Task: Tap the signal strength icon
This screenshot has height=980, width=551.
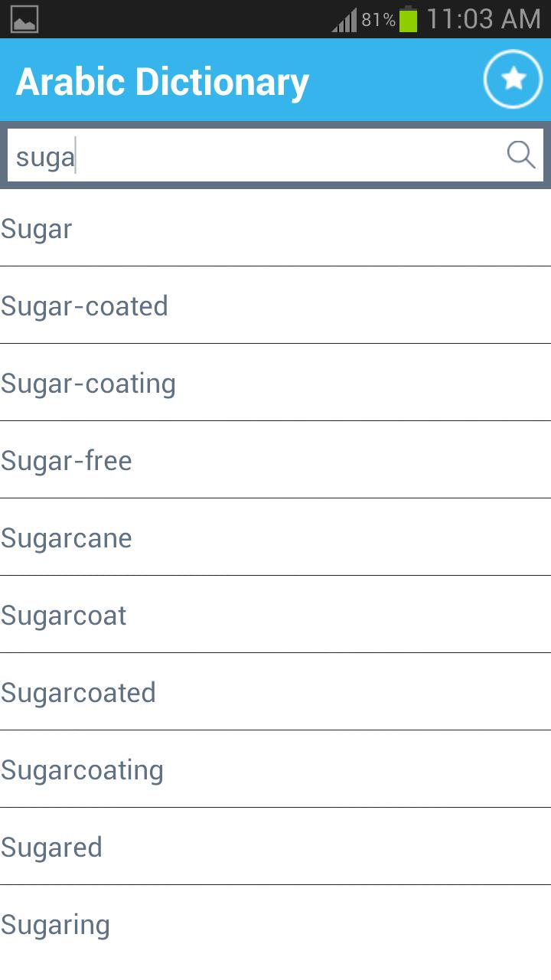Action: (344, 20)
